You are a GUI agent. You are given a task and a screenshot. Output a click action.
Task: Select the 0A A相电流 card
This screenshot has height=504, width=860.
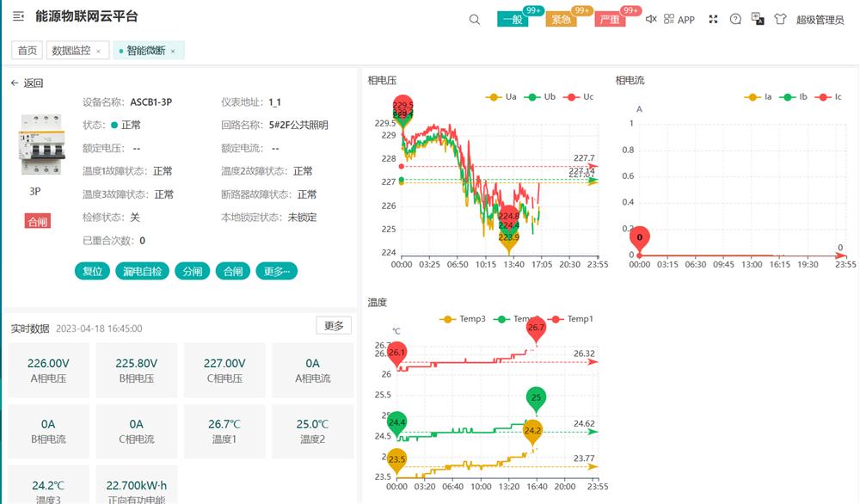pyautogui.click(x=313, y=370)
